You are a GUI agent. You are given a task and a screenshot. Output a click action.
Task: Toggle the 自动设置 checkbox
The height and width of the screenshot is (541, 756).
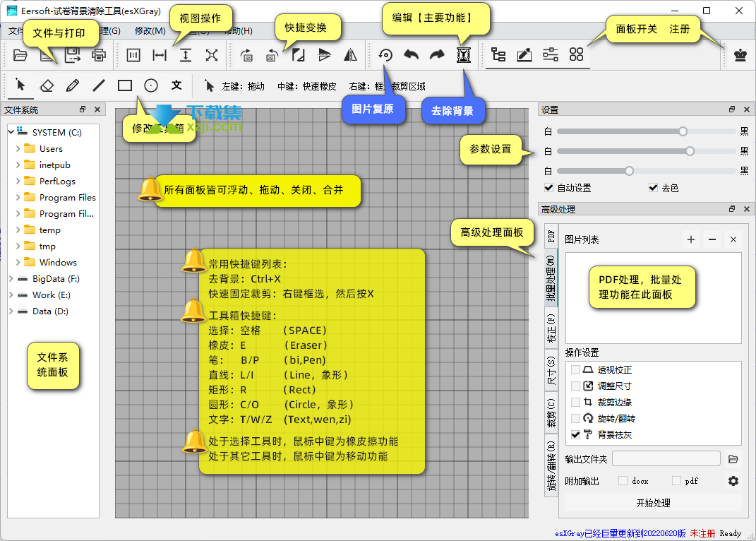[548, 188]
